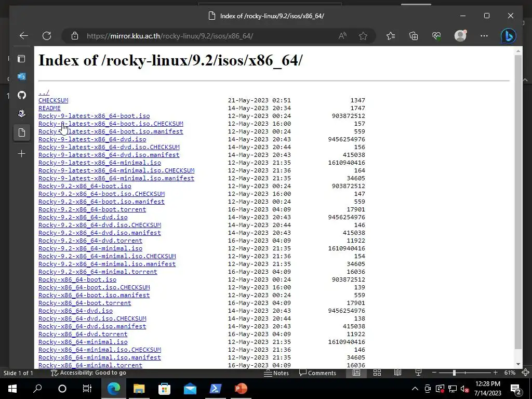Download Rocky-9-latest-x86_64-dvd.iso

click(x=92, y=139)
